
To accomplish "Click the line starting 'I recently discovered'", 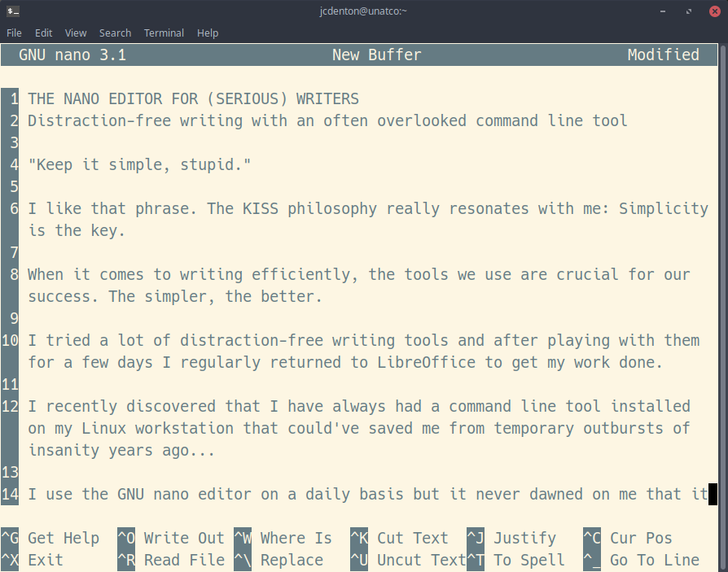I will coord(359,406).
